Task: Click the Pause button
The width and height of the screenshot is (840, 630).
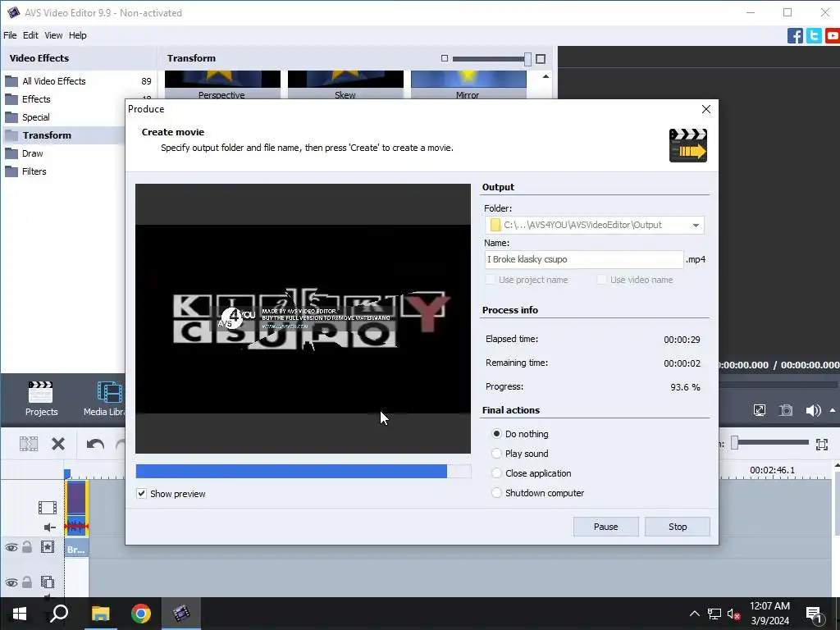Action: [x=606, y=527]
